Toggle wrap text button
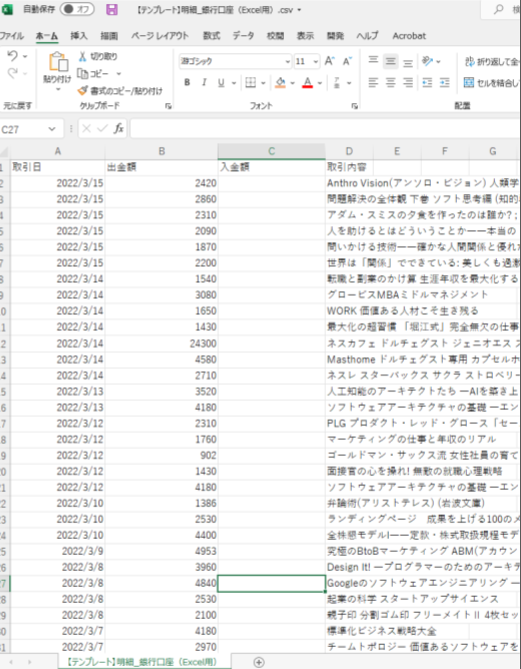Image resolution: width=521 pixels, height=669 pixels. pos(492,61)
